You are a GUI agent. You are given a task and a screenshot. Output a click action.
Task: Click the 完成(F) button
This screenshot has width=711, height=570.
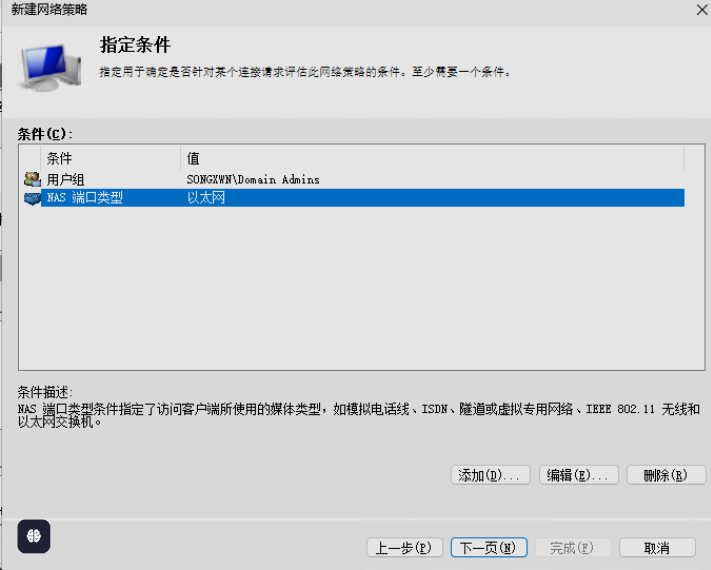click(573, 548)
